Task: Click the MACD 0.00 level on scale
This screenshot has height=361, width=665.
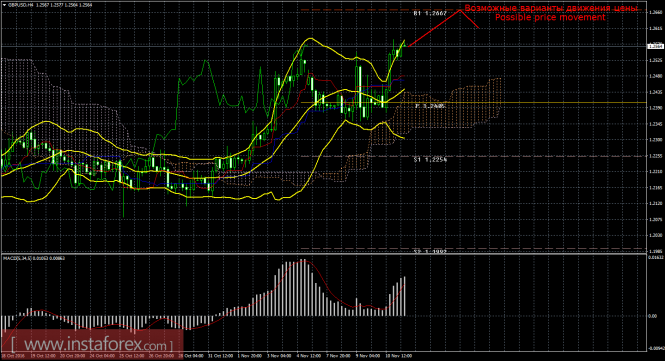Action: (653, 316)
